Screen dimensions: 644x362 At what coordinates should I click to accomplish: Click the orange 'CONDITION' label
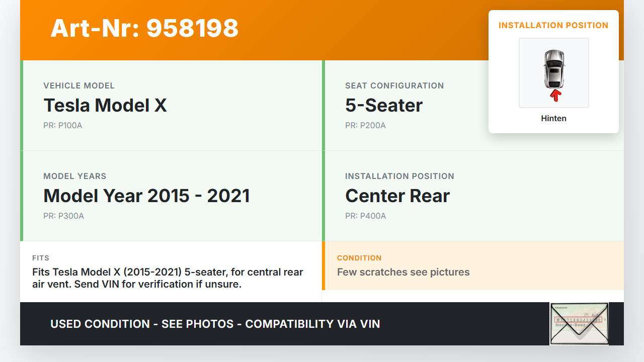[359, 258]
